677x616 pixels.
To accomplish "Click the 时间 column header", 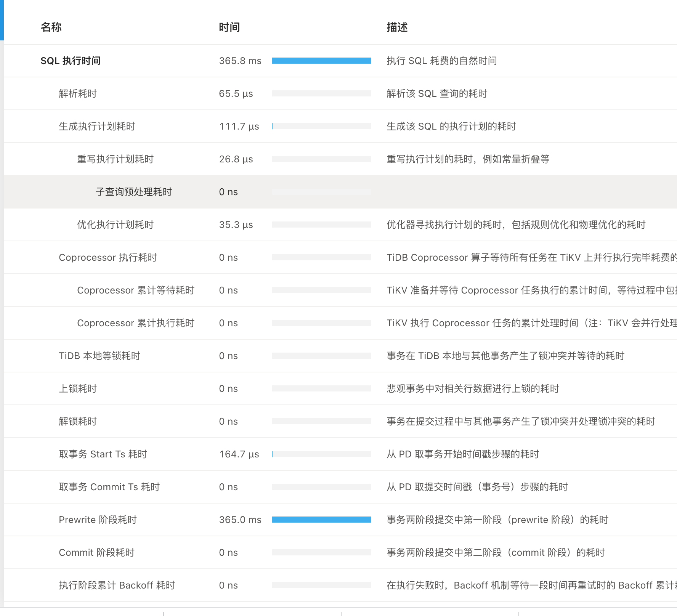I will pos(229,27).
